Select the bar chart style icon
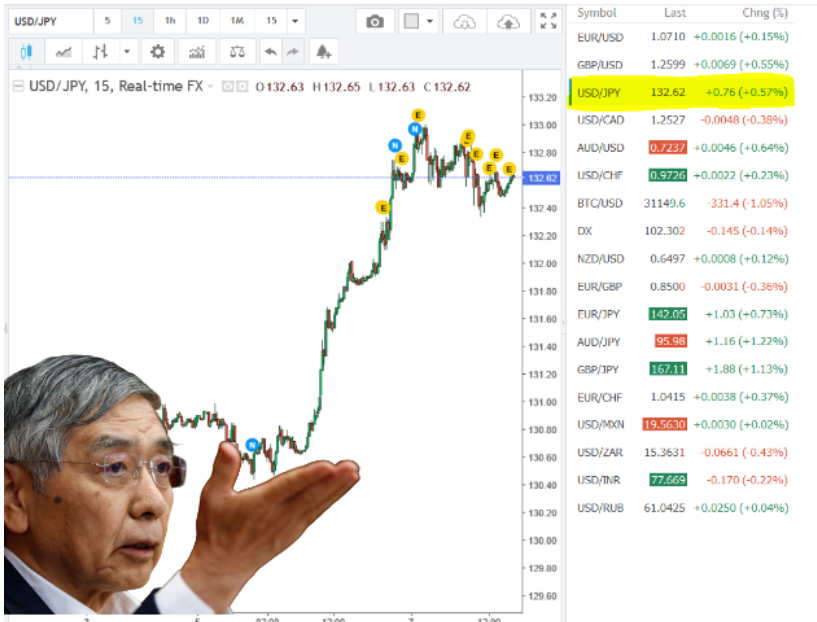The height and width of the screenshot is (622, 817). click(x=100, y=52)
